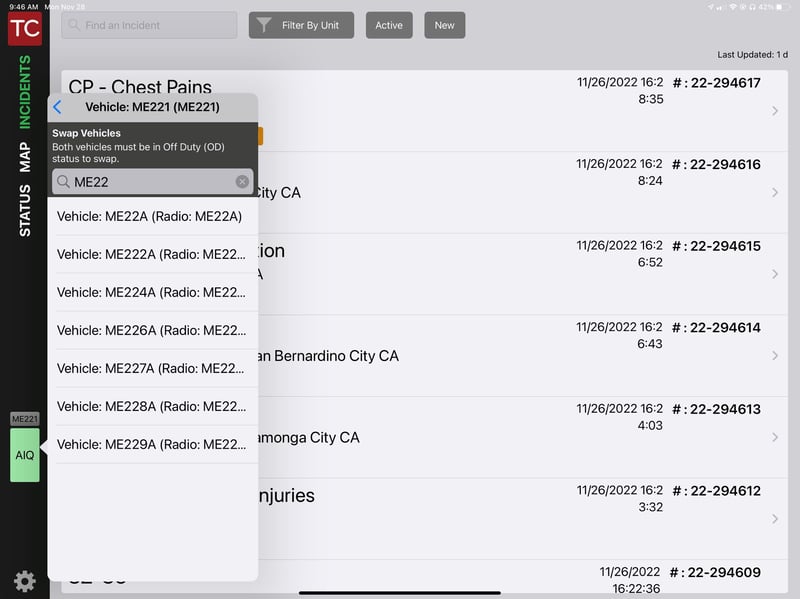
Task: Select Vehicle: ME226A from the list
Action: (x=152, y=330)
